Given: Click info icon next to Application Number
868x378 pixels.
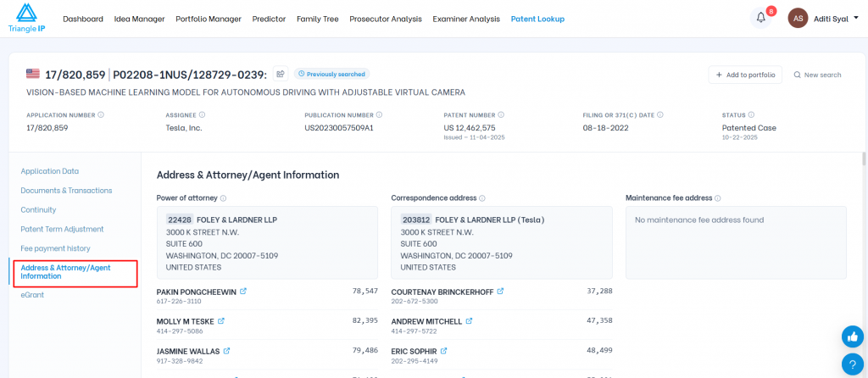Looking at the screenshot, I should [x=101, y=115].
